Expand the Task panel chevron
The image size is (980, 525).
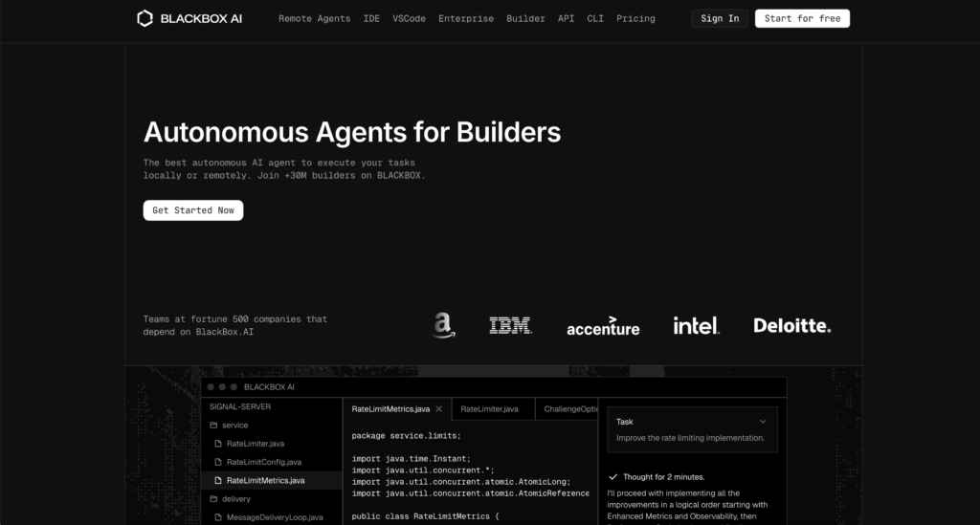(x=763, y=422)
